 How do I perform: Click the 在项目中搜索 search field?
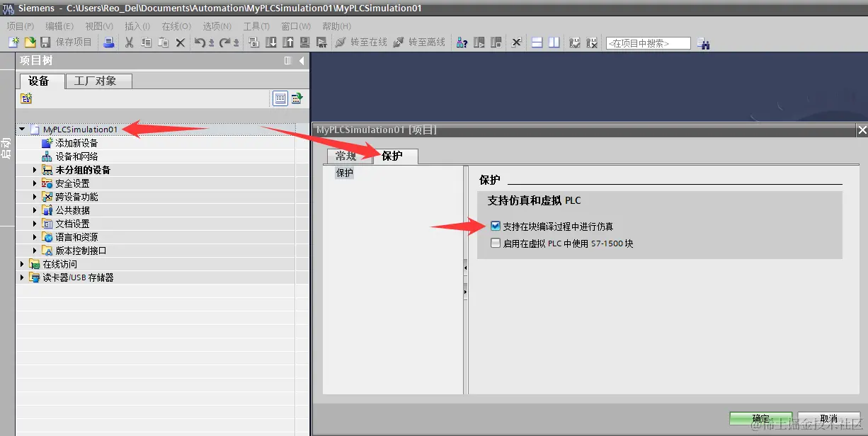pyautogui.click(x=648, y=42)
